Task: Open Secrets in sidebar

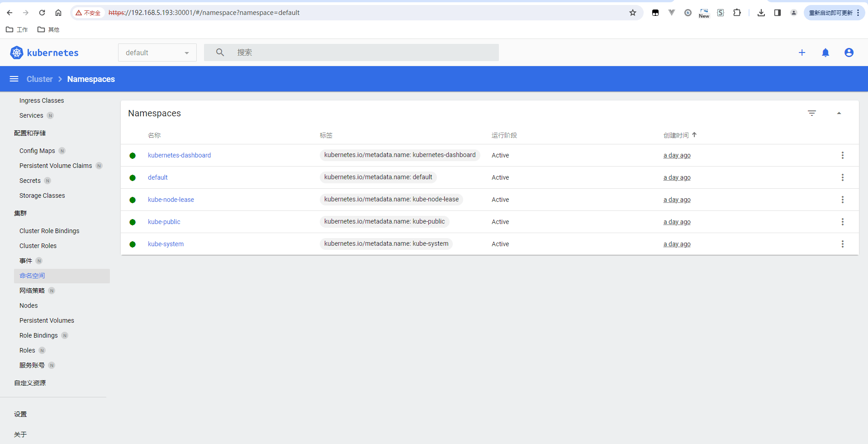Action: click(30, 181)
